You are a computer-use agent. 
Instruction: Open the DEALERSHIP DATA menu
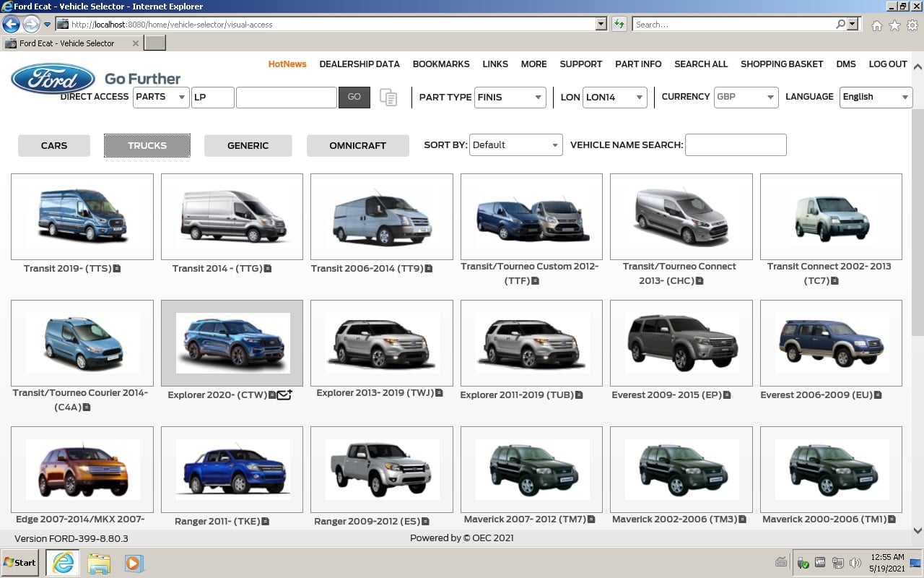tap(359, 64)
